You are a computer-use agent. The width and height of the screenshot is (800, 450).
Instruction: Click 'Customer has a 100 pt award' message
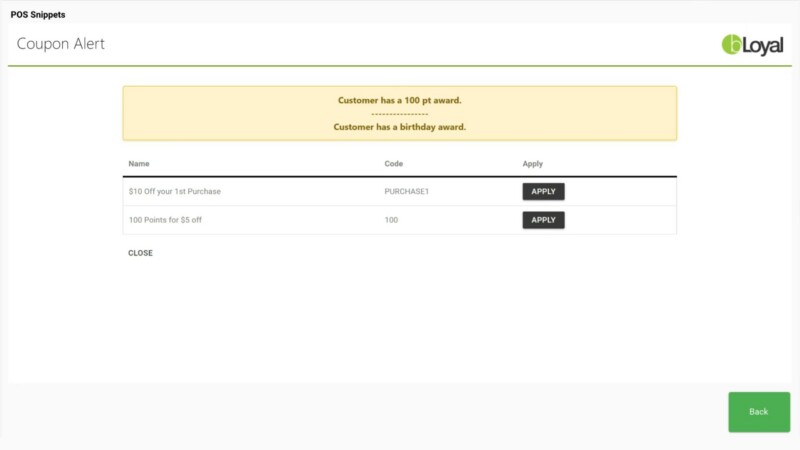point(399,101)
